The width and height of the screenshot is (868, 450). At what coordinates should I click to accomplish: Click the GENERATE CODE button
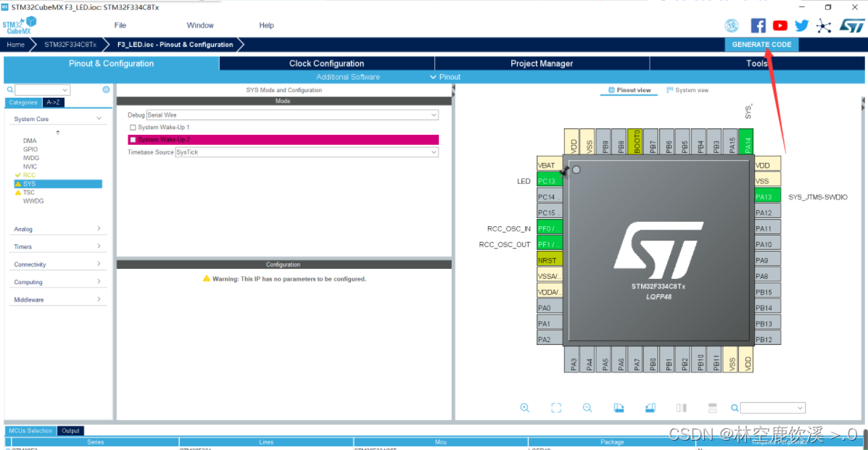click(761, 44)
